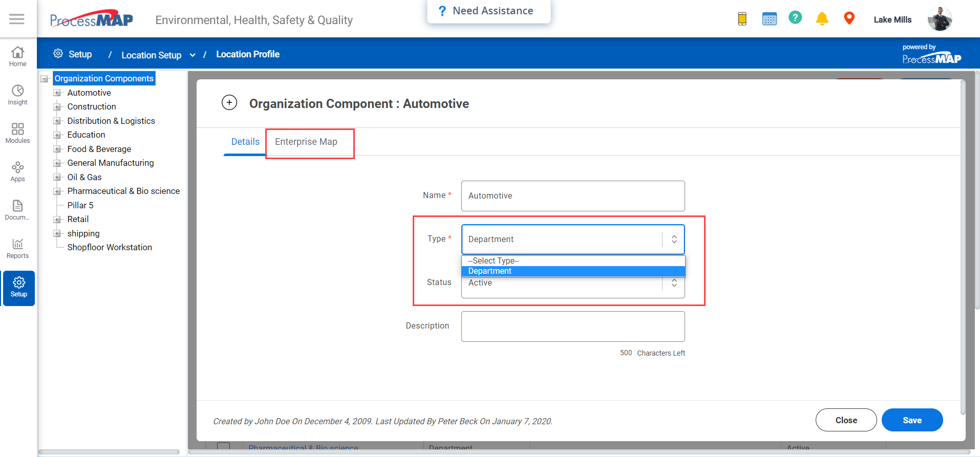
Task: Select Organization Components tree root label
Action: [x=104, y=78]
